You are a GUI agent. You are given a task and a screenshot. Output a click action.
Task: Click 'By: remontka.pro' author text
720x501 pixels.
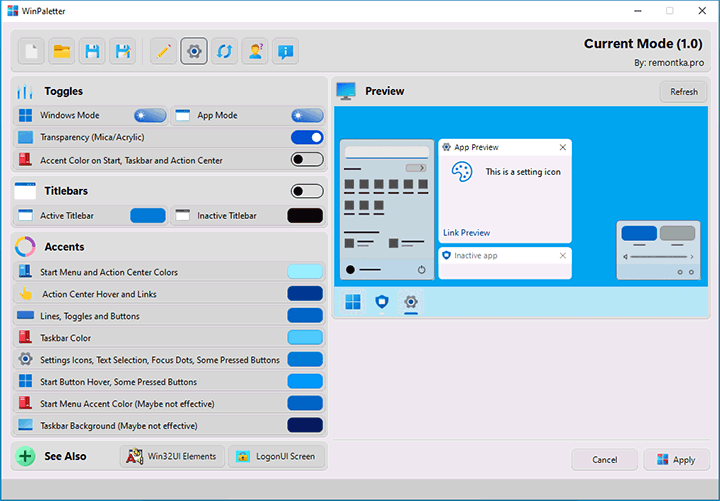click(669, 63)
